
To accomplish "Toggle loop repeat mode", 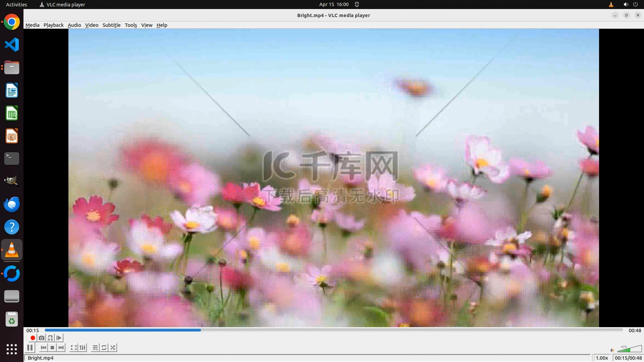I will click(x=104, y=348).
